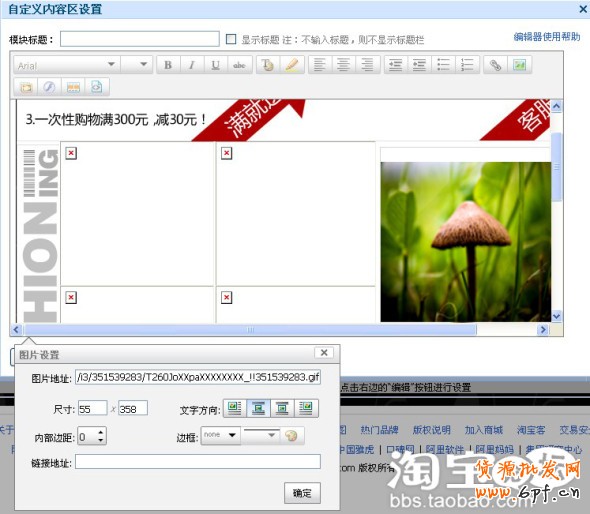The height and width of the screenshot is (514, 590).
Task: Select first text wrap direction option
Action: [x=235, y=408]
